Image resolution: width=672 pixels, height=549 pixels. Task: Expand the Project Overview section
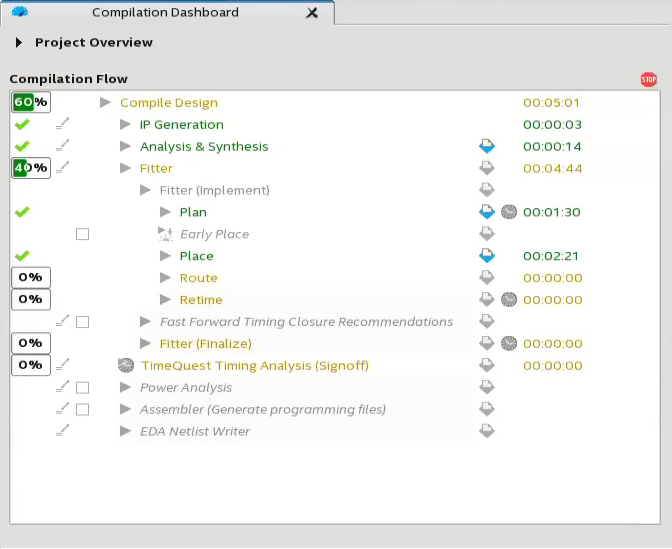(19, 43)
